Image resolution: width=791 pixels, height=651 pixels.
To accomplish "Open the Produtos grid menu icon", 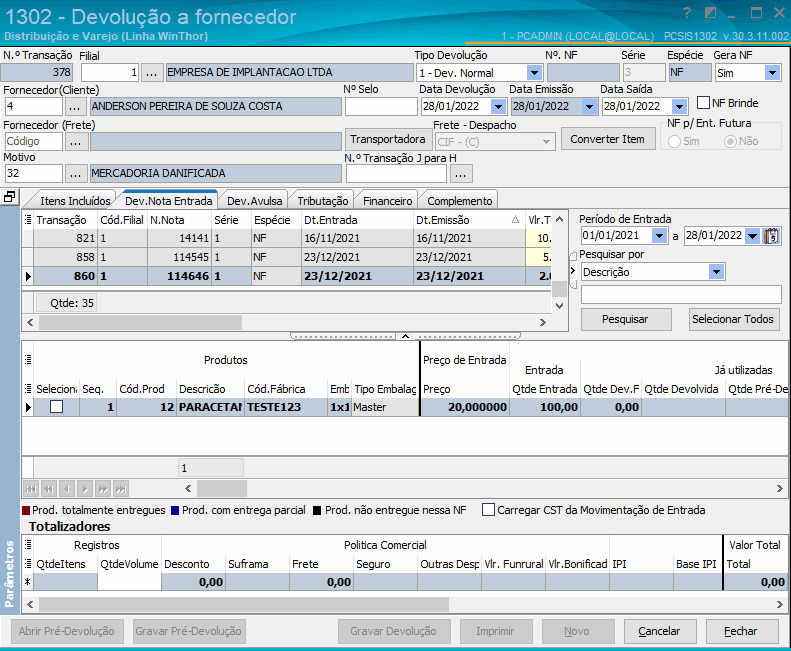I will coord(28,359).
